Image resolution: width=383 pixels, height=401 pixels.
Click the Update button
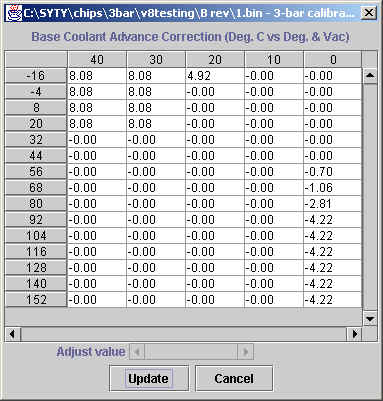click(149, 378)
